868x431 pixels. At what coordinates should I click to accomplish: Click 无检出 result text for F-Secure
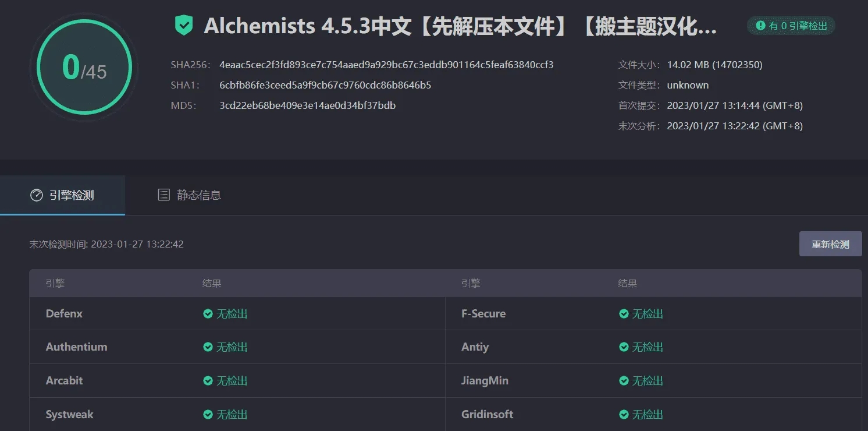(648, 314)
